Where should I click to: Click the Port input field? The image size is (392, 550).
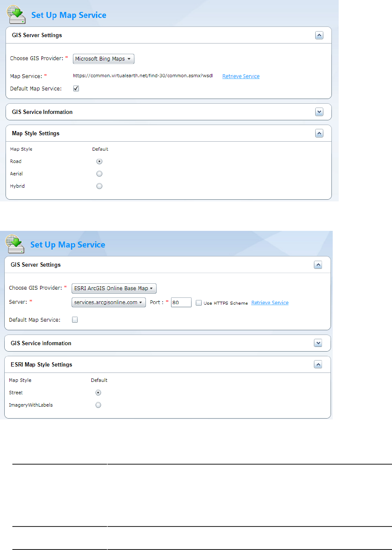click(181, 303)
